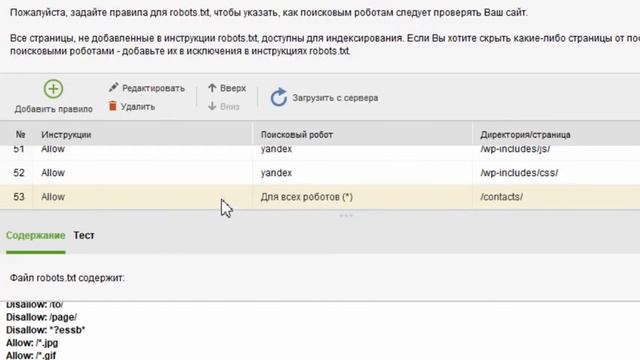Viewport: 640px width, 360px height.
Task: Click the three-dot panel splitter handle
Action: point(346,215)
